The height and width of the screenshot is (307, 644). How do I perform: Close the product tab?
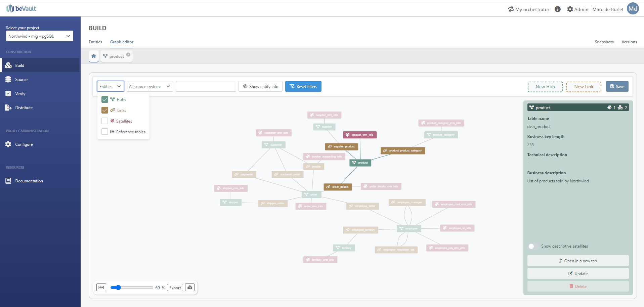[x=128, y=55]
